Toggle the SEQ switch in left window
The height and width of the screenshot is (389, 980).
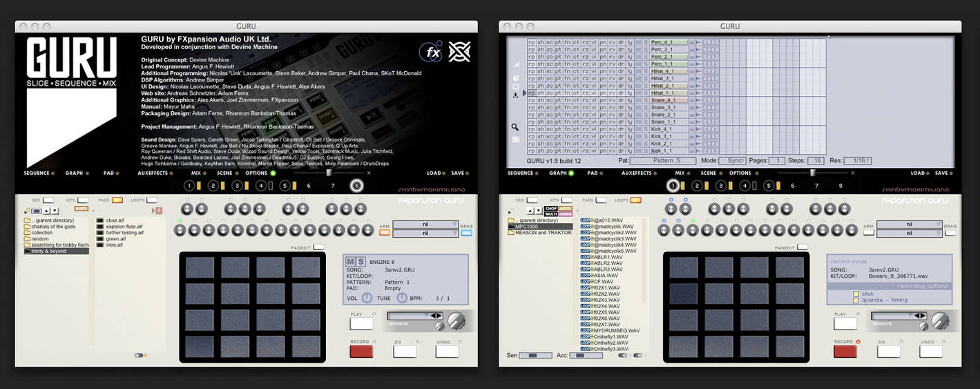[x=48, y=200]
